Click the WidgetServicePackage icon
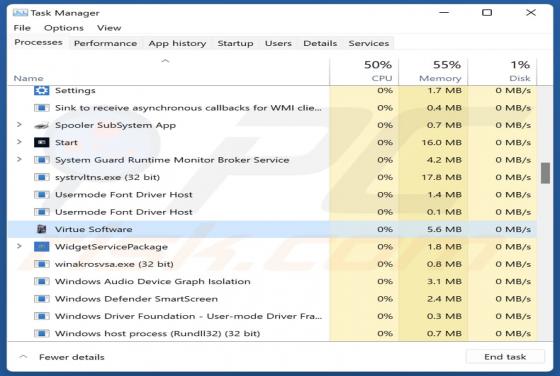 [41, 247]
